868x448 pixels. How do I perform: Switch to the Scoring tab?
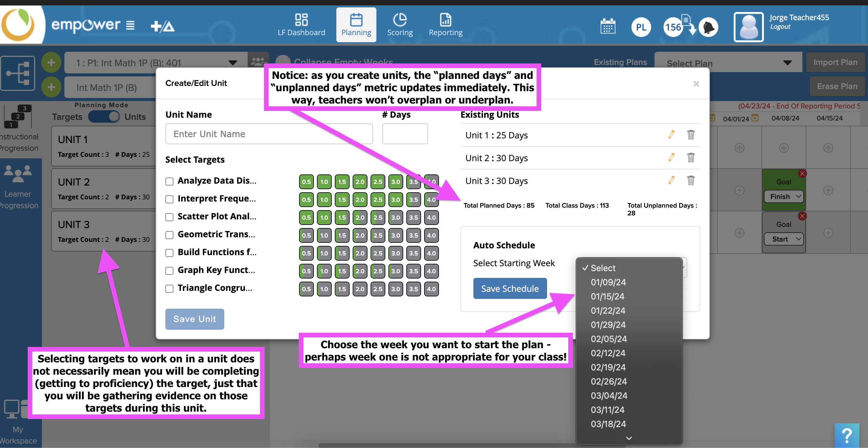click(x=400, y=25)
